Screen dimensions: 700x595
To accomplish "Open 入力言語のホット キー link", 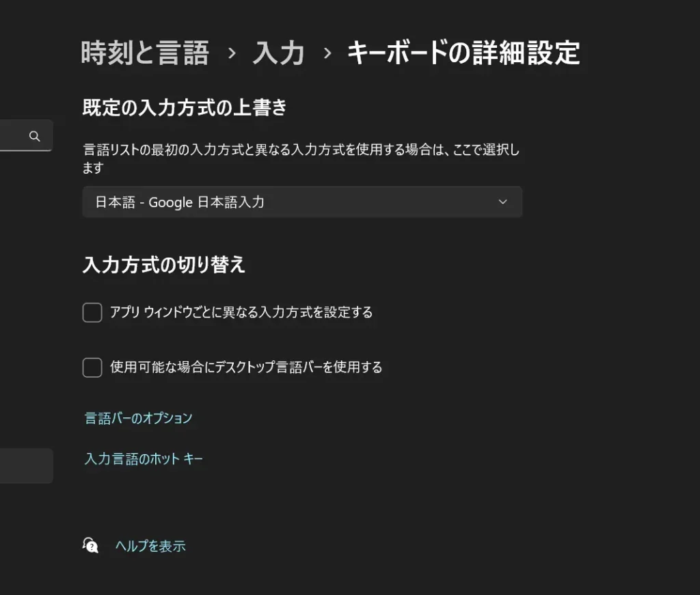I will (x=144, y=459).
